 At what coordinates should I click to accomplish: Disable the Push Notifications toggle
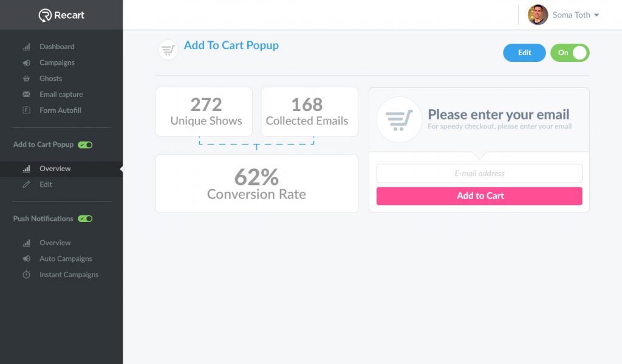point(85,218)
